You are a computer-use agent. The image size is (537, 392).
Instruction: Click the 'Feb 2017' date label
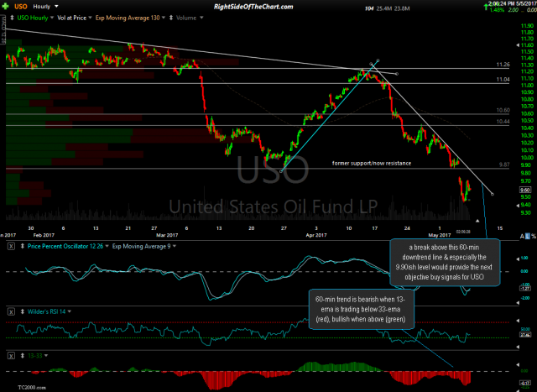click(x=44, y=235)
